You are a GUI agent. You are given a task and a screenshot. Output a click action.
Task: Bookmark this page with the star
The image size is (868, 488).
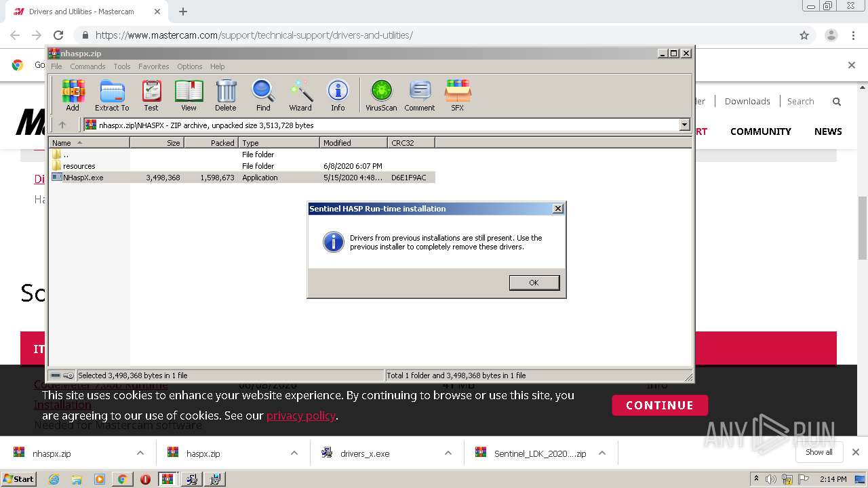[804, 35]
